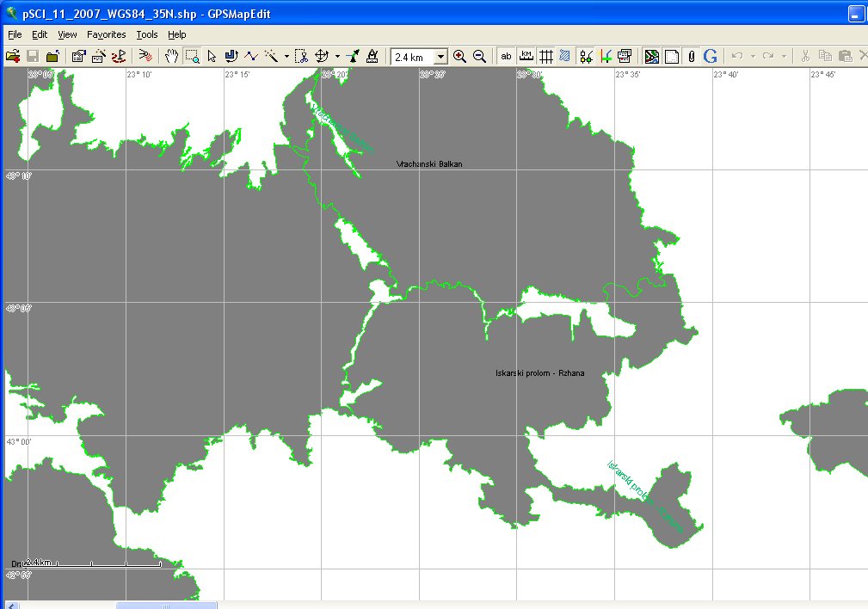Open the Tools menu
868x609 pixels.
147,34
